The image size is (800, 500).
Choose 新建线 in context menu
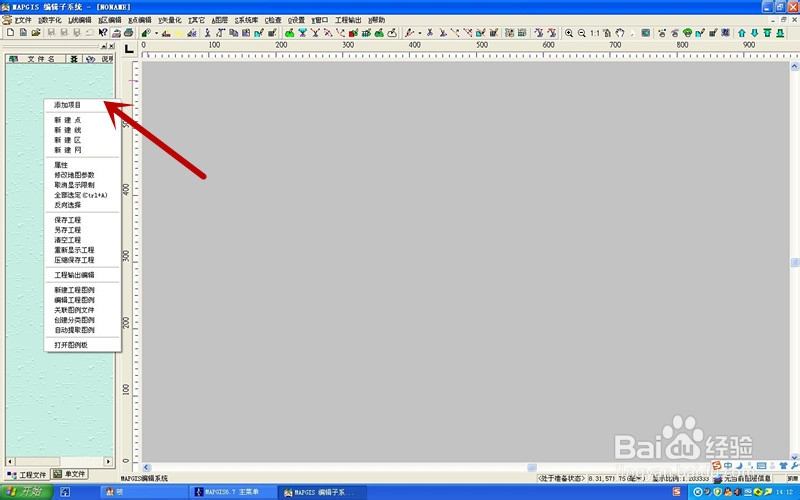[x=83, y=130]
